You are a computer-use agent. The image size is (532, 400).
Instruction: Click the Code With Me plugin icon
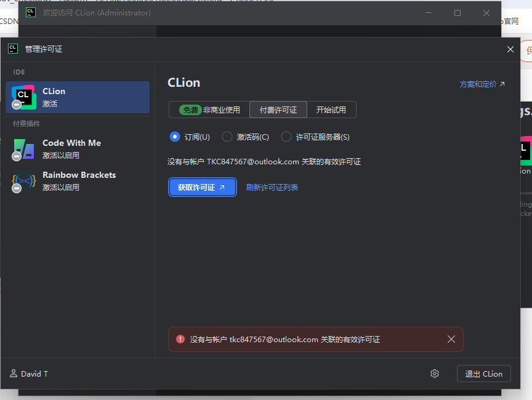(x=23, y=149)
